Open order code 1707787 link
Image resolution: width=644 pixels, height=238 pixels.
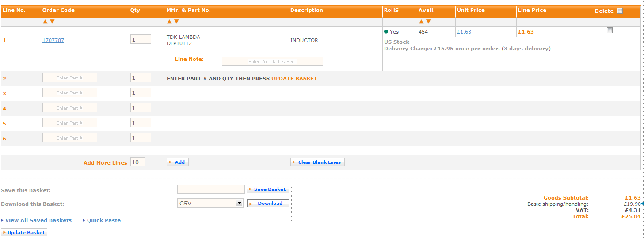click(x=53, y=40)
